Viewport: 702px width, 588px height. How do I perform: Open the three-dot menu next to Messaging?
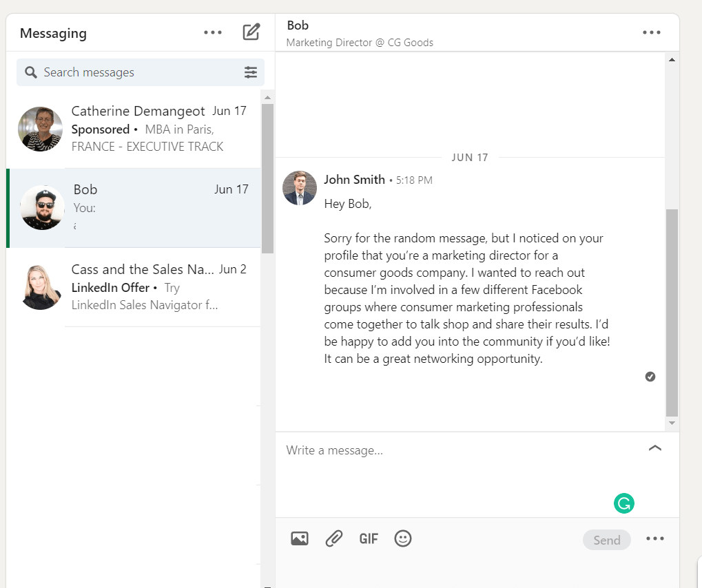point(212,31)
